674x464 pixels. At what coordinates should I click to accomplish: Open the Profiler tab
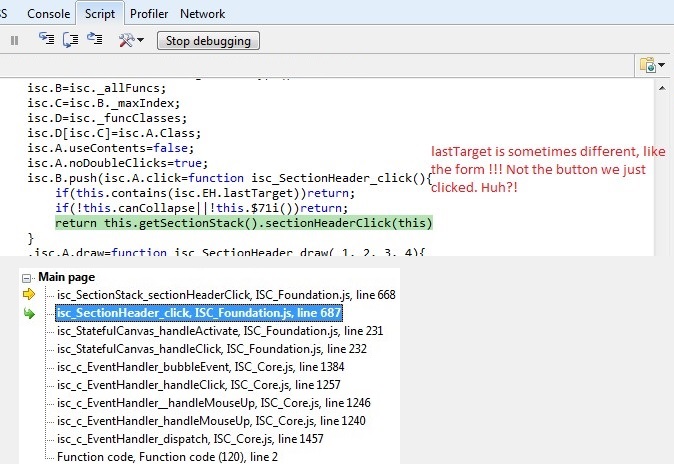(149, 14)
